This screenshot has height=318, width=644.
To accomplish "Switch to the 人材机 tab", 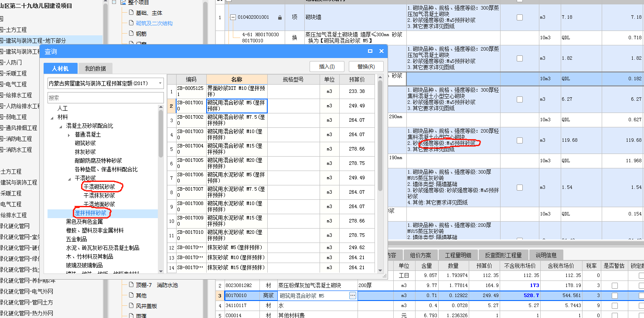I will [61, 68].
